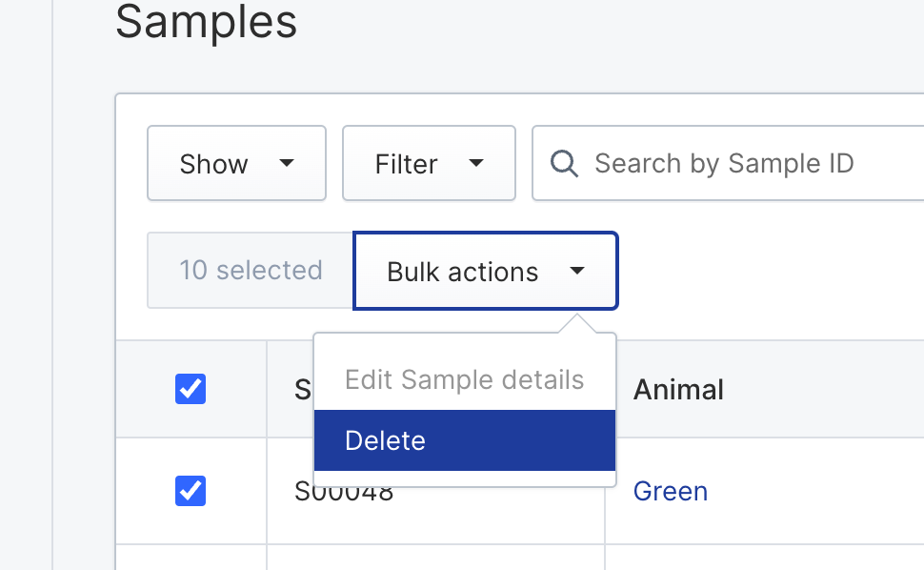The height and width of the screenshot is (570, 924).
Task: Click the 10 selected label
Action: tap(251, 270)
